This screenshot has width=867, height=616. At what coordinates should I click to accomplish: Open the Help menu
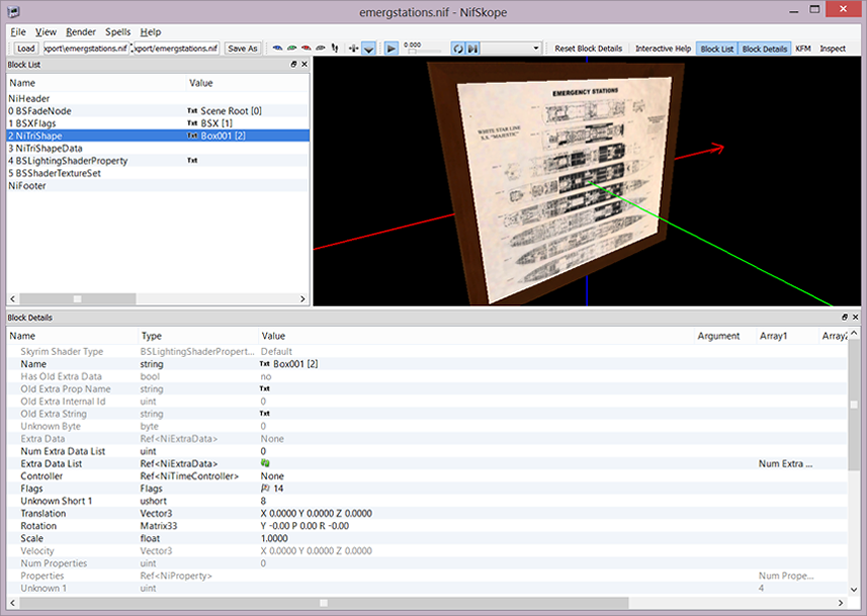pyautogui.click(x=150, y=32)
